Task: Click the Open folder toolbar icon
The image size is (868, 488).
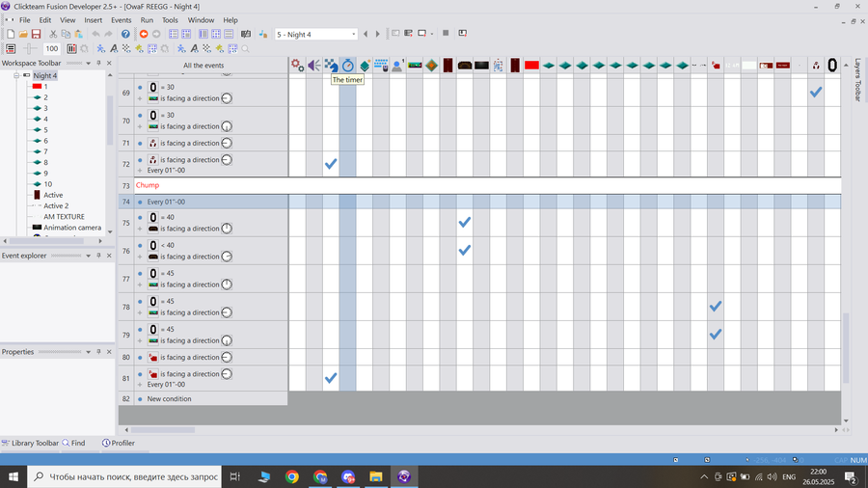Action: click(23, 35)
